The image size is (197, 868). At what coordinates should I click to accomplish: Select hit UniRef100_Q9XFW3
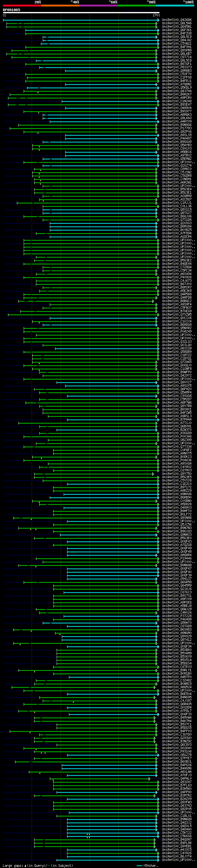pos(177,802)
